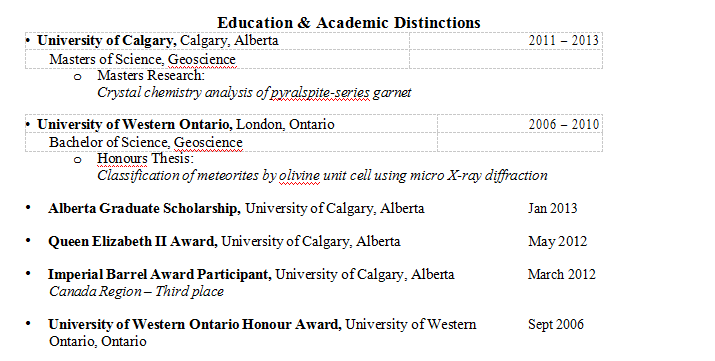This screenshot has height=361, width=715.
Task: Click the 'Jan 2013' date
Action: (553, 208)
